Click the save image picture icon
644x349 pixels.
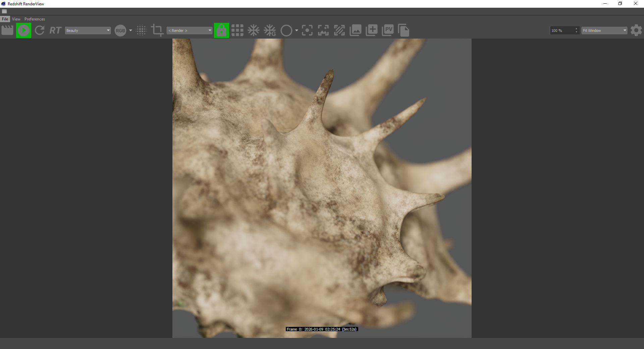[x=356, y=31]
